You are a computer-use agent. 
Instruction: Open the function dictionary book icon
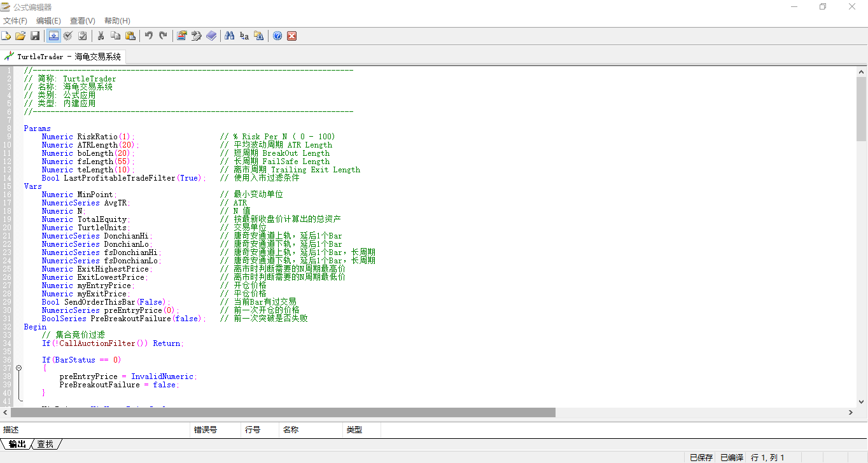(211, 36)
